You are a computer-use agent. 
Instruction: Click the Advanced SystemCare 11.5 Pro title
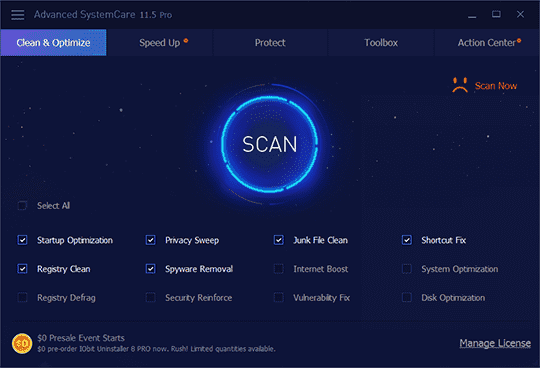(103, 15)
